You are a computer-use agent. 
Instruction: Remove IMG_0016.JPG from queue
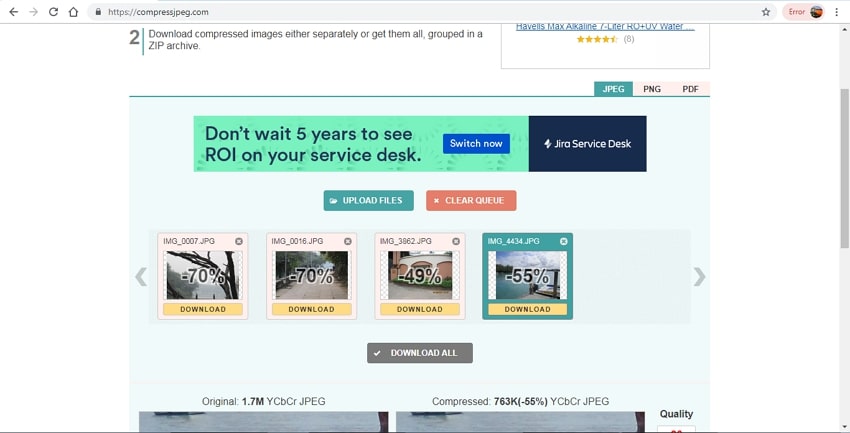coord(348,241)
